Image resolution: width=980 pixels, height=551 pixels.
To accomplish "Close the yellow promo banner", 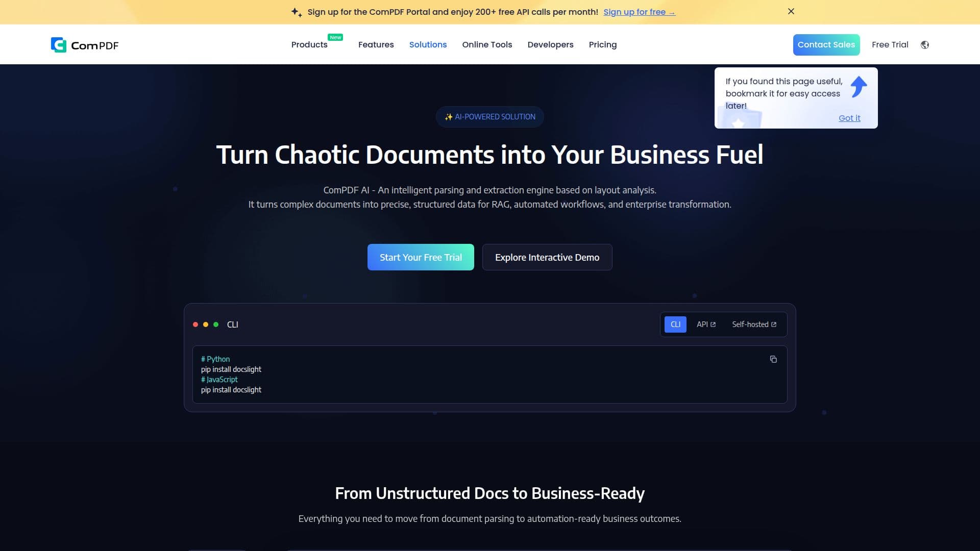I will click(x=791, y=11).
